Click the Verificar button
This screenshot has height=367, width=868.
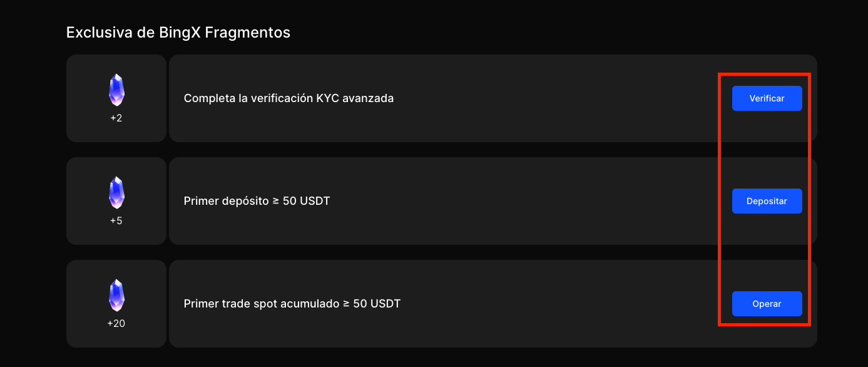(x=767, y=98)
